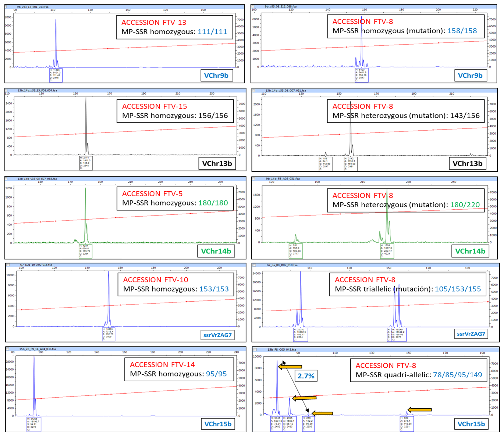Tick checkbox beside 13b_14b_v33_15_F08_054.fsa header
Viewport: 504px width, 436px height.
click(6, 90)
